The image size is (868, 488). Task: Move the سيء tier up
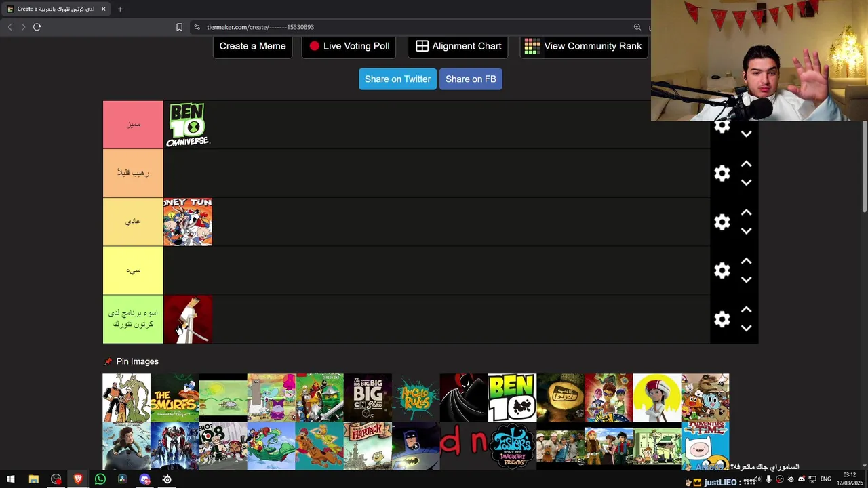[x=746, y=262]
